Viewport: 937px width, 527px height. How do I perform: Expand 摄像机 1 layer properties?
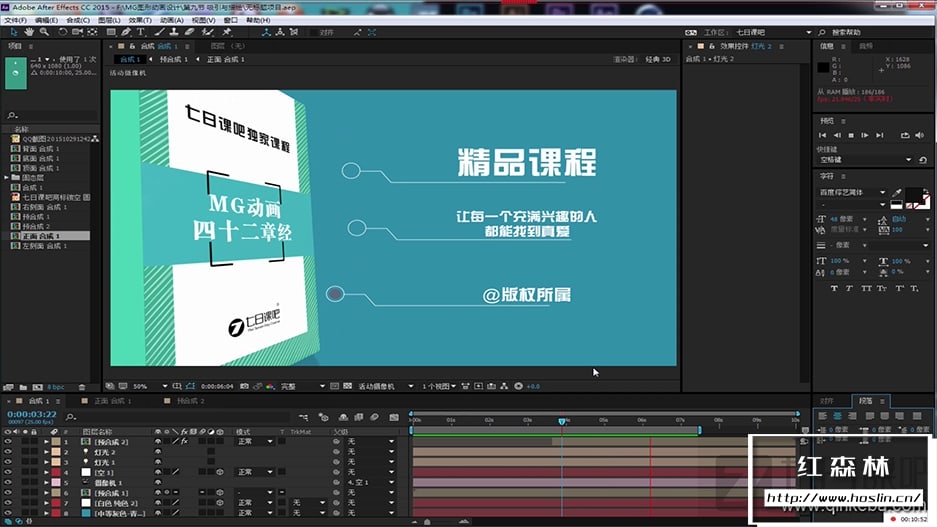point(46,482)
